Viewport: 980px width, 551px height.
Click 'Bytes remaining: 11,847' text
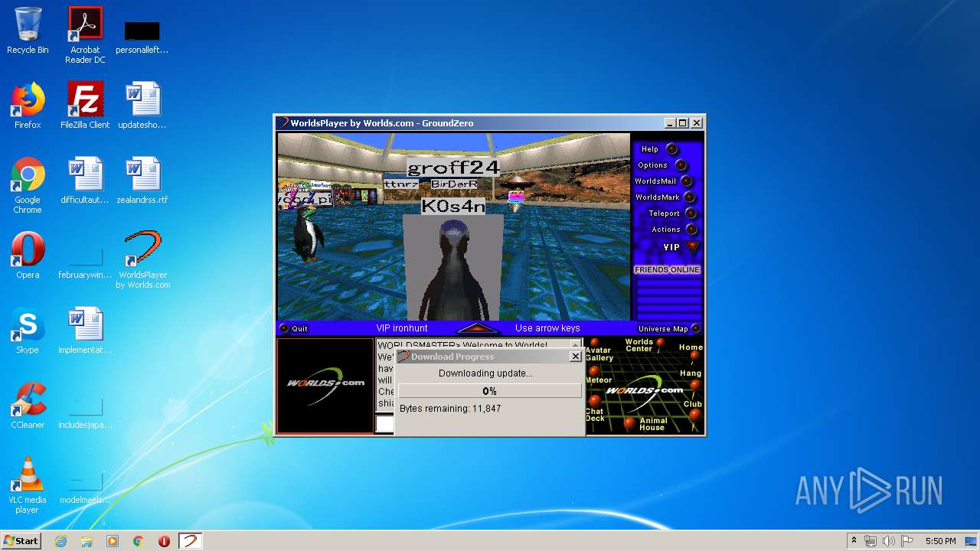450,409
